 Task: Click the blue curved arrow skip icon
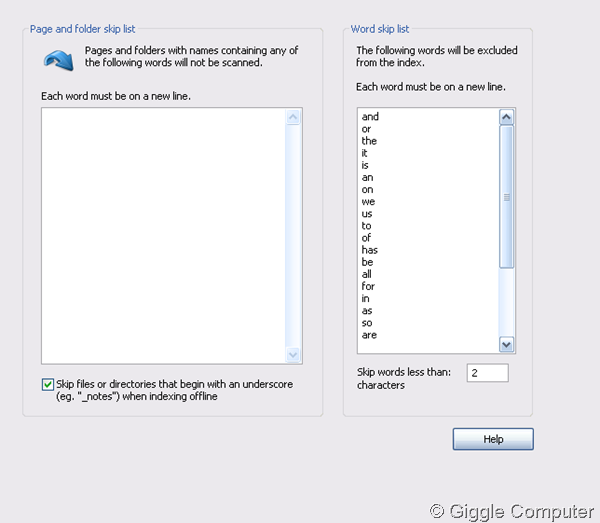[x=59, y=60]
